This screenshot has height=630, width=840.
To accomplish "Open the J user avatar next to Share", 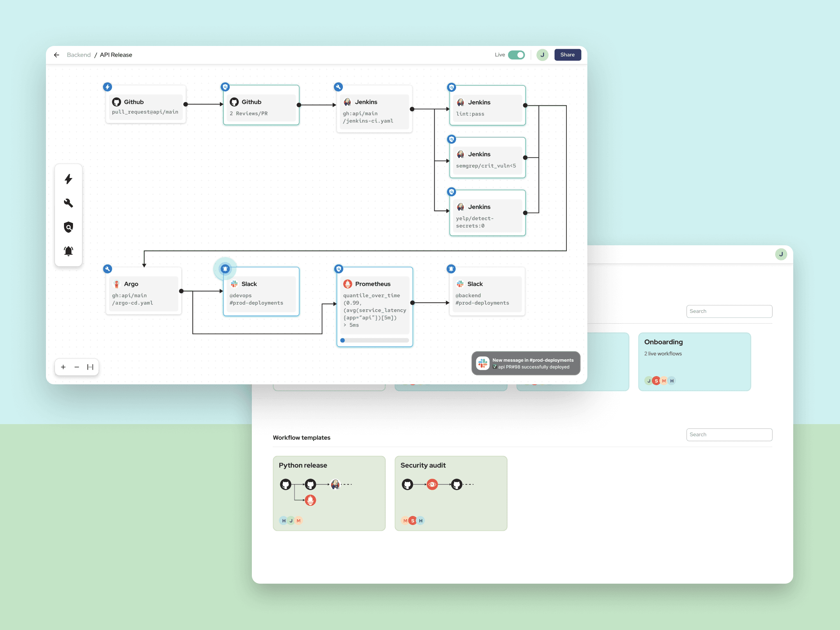I will click(542, 55).
